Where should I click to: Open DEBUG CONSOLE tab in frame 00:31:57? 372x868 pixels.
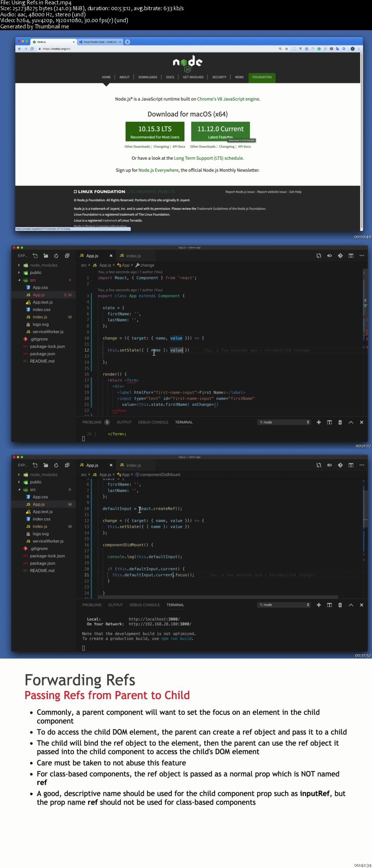145,605
